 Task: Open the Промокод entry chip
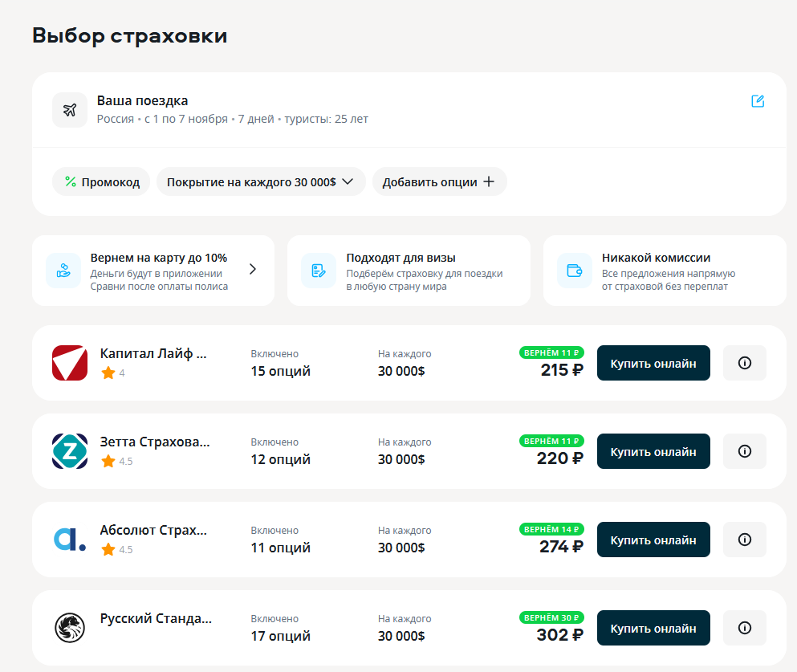tap(101, 181)
